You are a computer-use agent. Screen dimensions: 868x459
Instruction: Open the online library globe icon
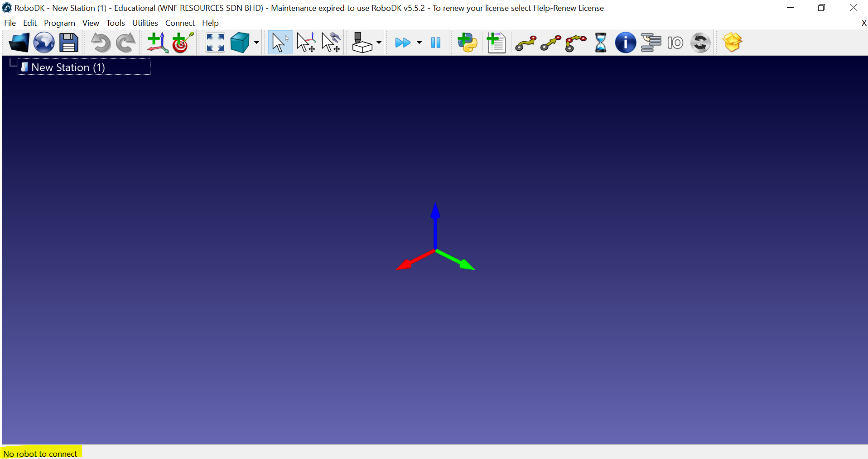click(44, 43)
